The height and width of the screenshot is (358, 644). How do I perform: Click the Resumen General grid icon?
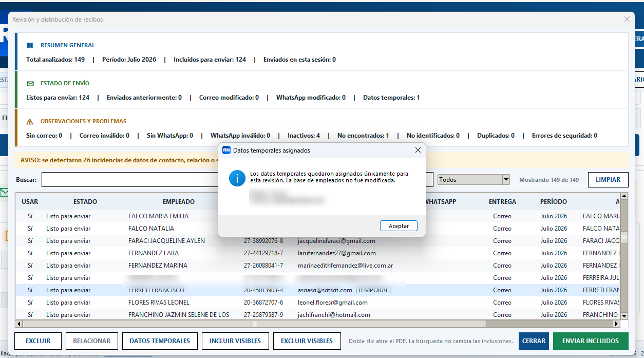pos(30,45)
